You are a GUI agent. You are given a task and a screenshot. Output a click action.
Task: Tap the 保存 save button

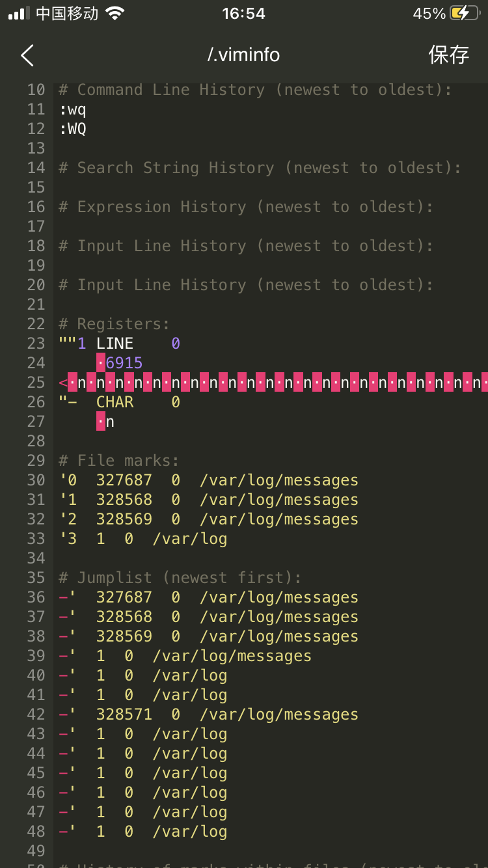[x=449, y=55]
